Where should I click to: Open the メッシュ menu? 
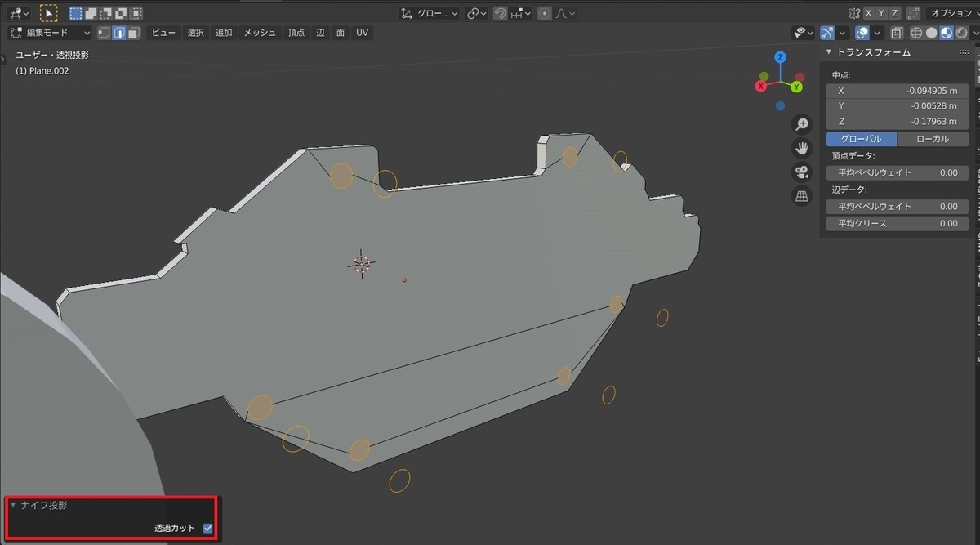click(260, 33)
